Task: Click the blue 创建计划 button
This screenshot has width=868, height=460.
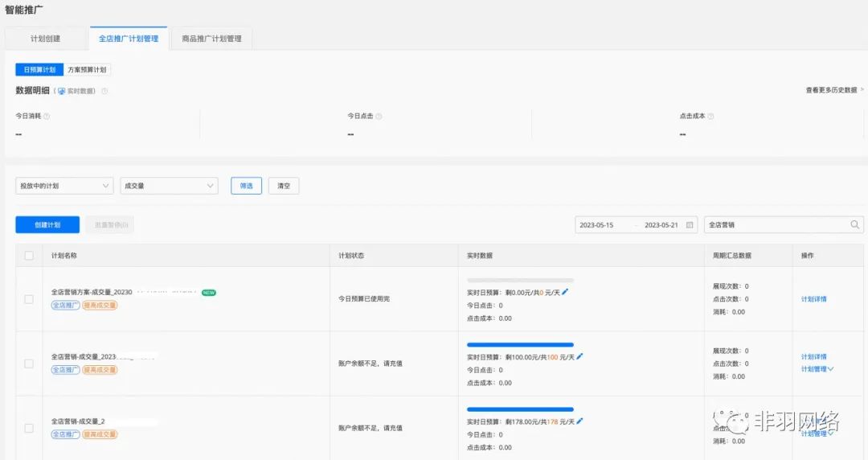Action: coord(47,225)
